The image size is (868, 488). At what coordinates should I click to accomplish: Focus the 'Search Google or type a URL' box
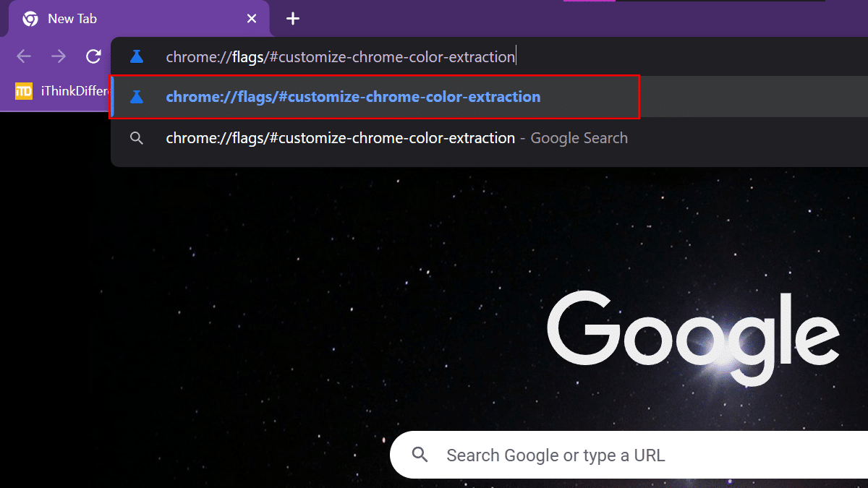[x=579, y=455]
